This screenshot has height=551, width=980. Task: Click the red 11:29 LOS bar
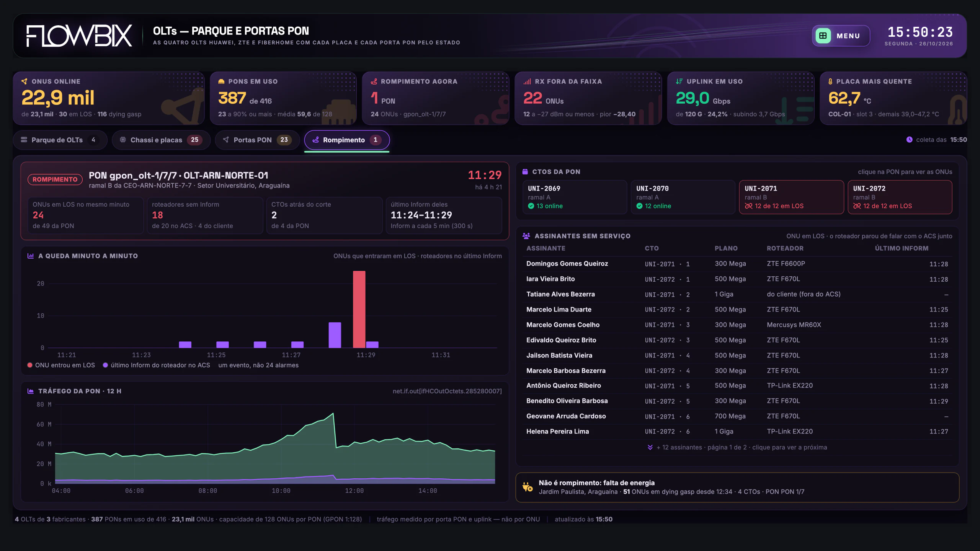click(359, 309)
